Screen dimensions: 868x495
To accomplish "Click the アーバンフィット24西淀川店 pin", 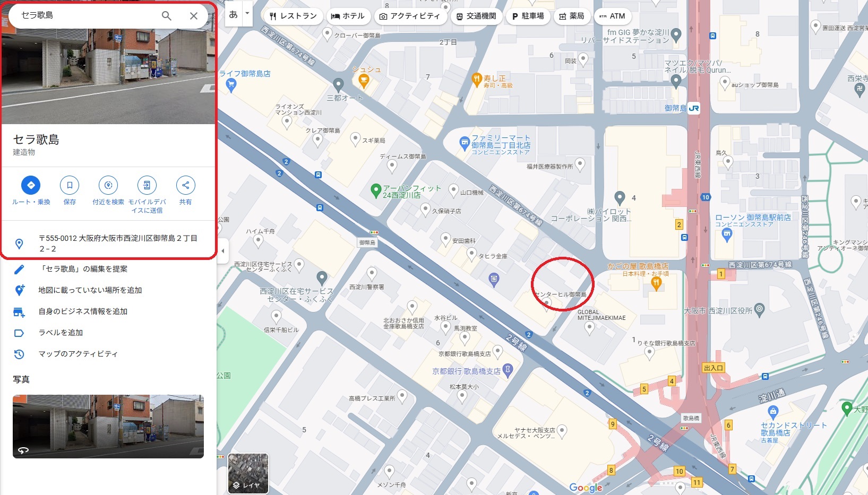I will [376, 189].
